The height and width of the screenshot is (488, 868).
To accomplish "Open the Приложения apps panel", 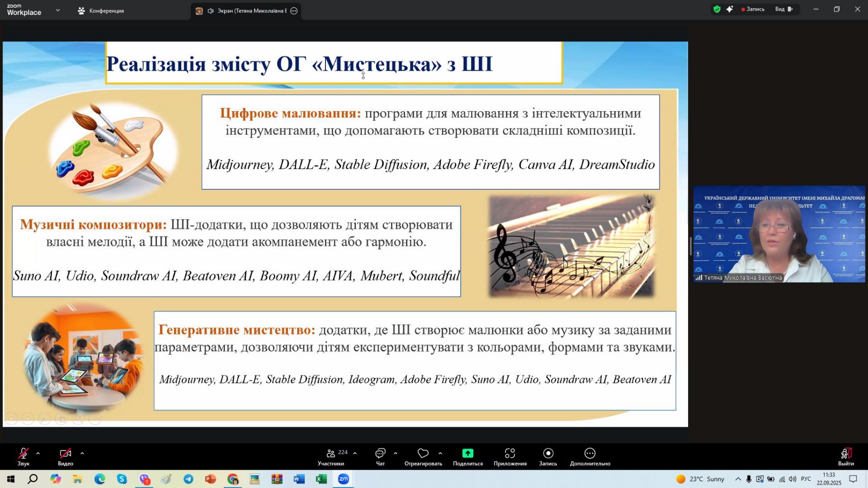I will point(510,456).
